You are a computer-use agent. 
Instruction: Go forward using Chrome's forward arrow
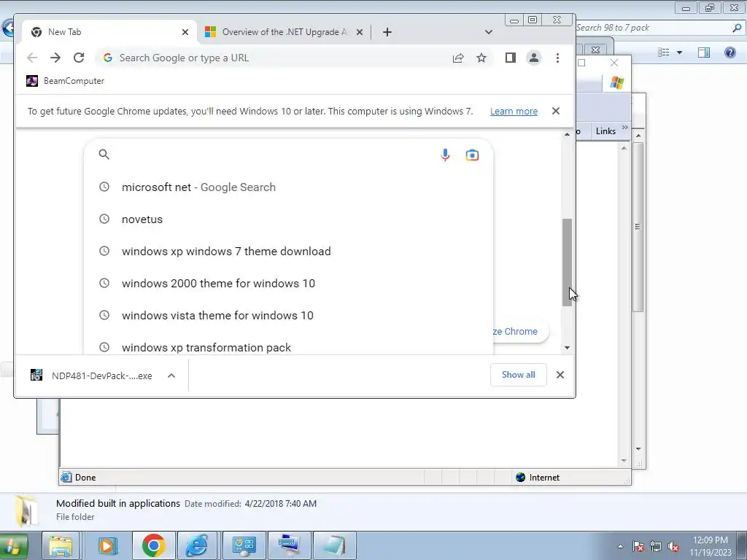(x=55, y=58)
